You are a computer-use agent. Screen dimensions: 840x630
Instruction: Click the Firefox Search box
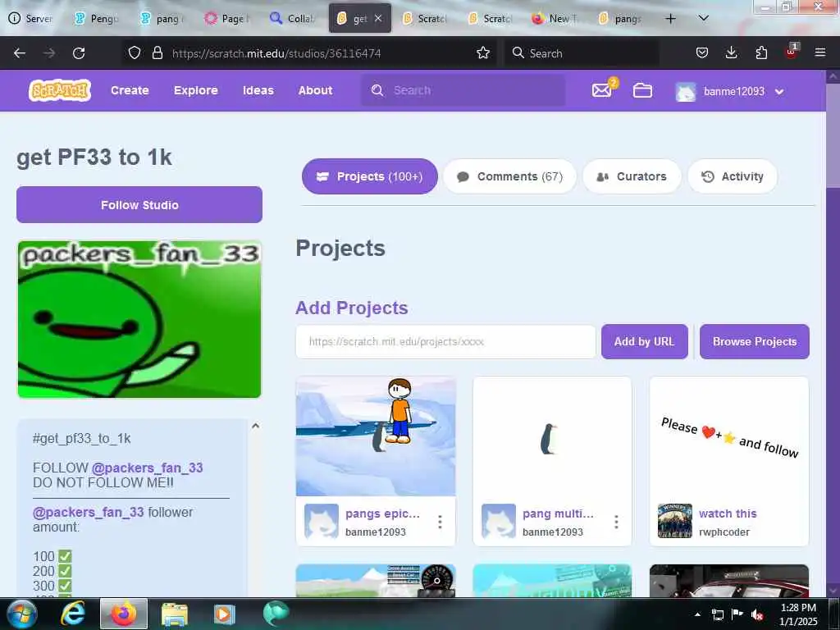582,53
